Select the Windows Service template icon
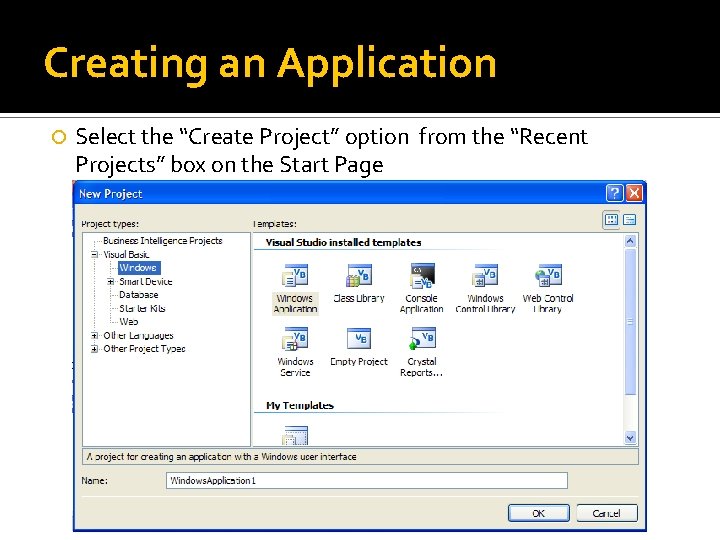 click(295, 339)
